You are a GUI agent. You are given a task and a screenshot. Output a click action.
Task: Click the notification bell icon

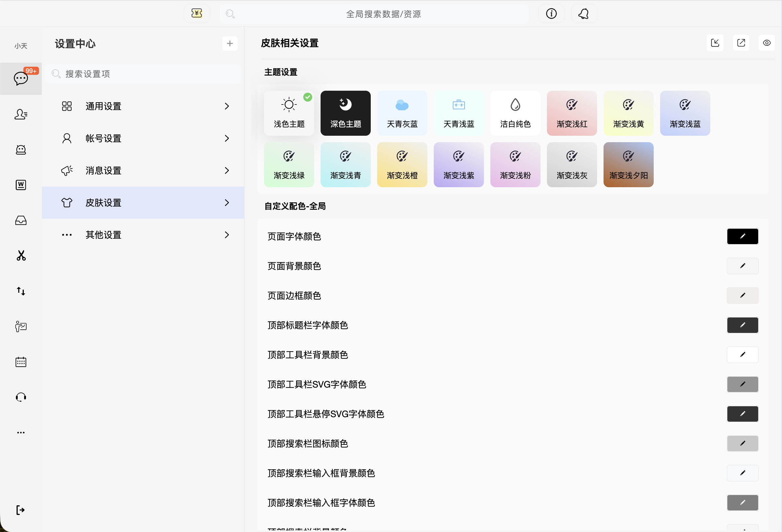point(584,14)
